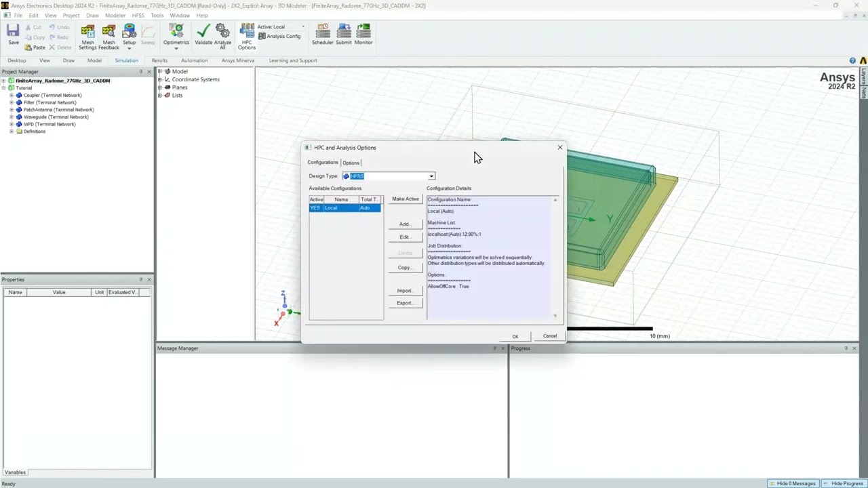This screenshot has width=868, height=488.
Task: Expand the Coupler design node
Action: coord(12,96)
